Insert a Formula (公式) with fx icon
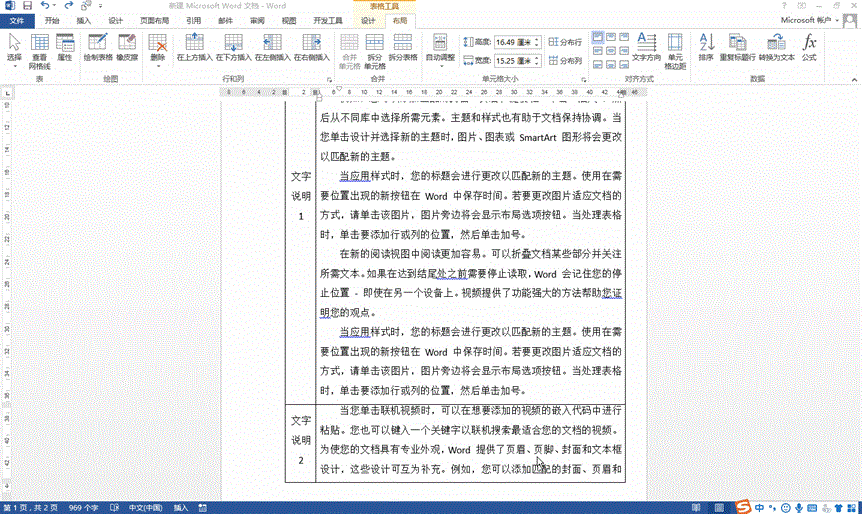The width and height of the screenshot is (862, 514). point(809,47)
